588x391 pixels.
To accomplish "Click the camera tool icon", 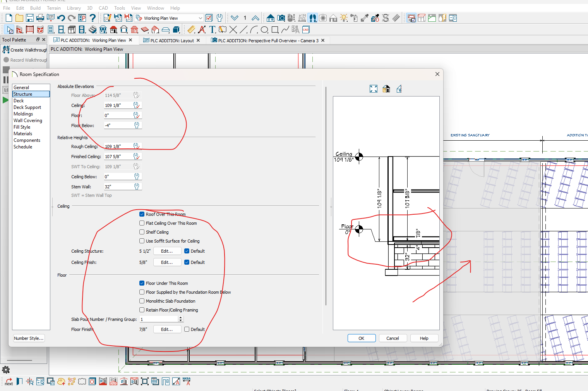I will (x=281, y=18).
